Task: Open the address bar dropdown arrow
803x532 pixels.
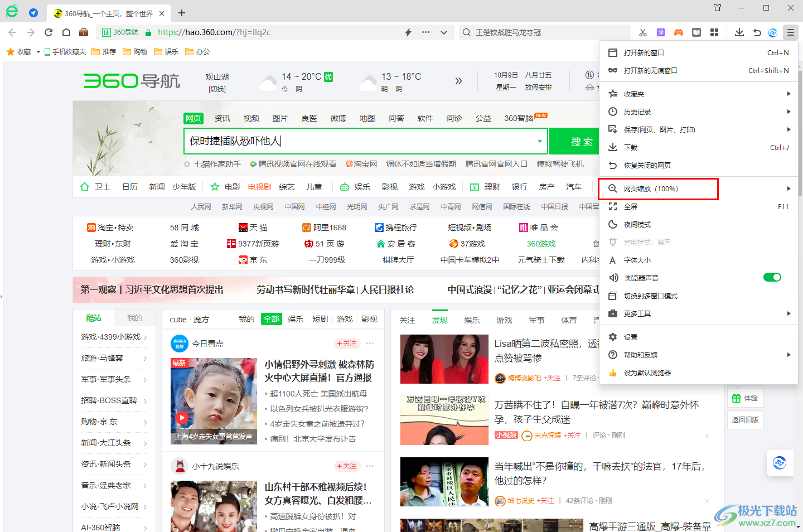Action: tap(444, 32)
